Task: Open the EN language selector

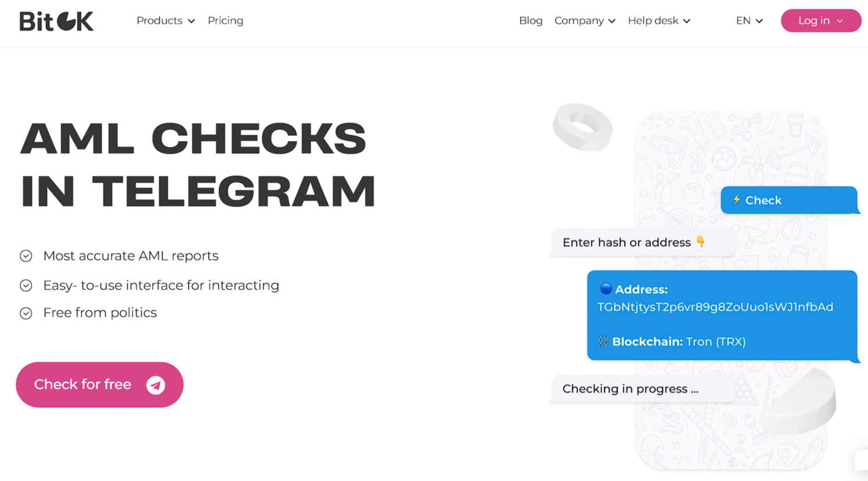Action: click(749, 20)
